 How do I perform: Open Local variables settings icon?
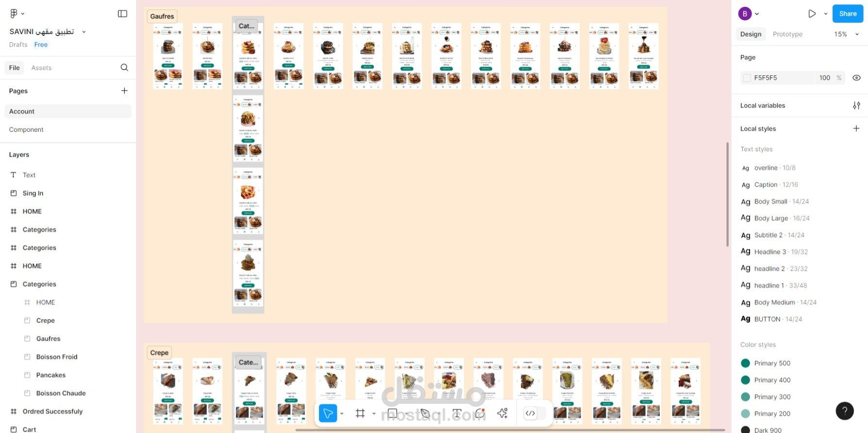(x=856, y=105)
